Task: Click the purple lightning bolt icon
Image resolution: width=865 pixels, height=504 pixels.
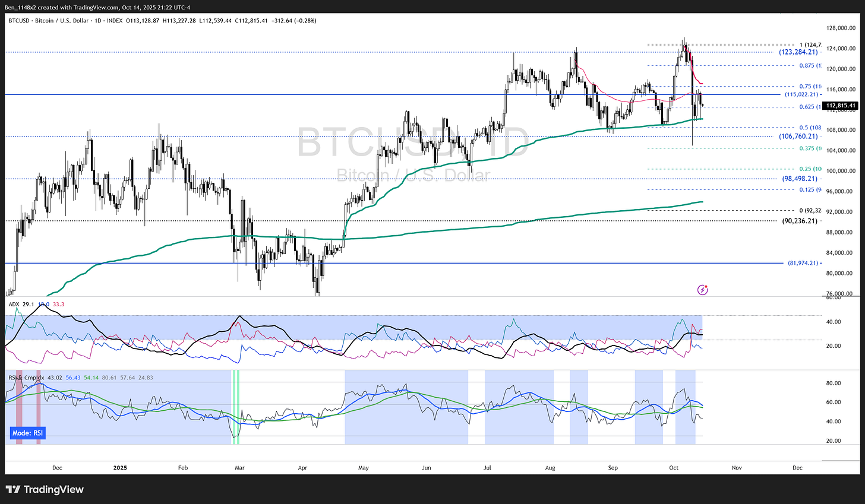Action: pyautogui.click(x=702, y=290)
